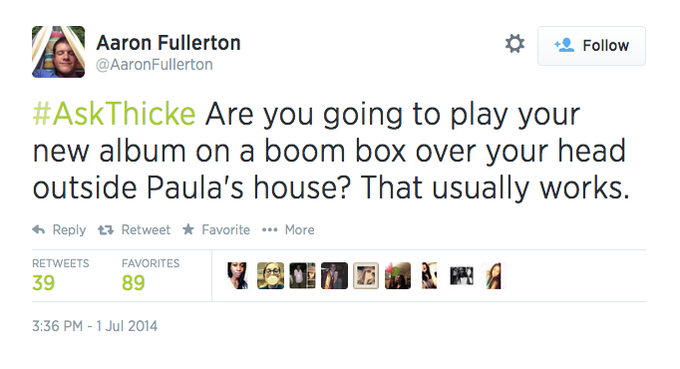Select the first retweeter avatar
680x369 pixels.
click(238, 275)
